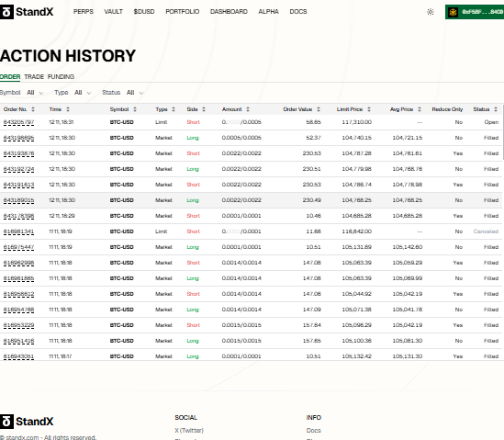Click the time cell '11 11, 18:17'
Image resolution: width=504 pixels, height=440 pixels.
point(61,356)
